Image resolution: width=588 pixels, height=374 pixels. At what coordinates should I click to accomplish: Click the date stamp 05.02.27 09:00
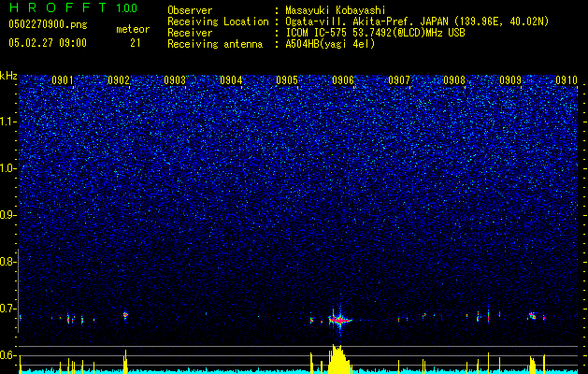coord(48,43)
